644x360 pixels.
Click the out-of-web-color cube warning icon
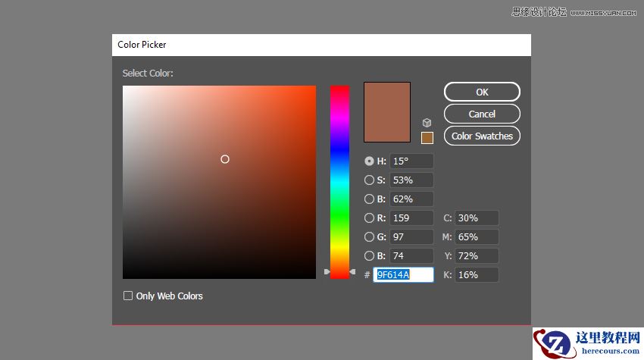(427, 123)
